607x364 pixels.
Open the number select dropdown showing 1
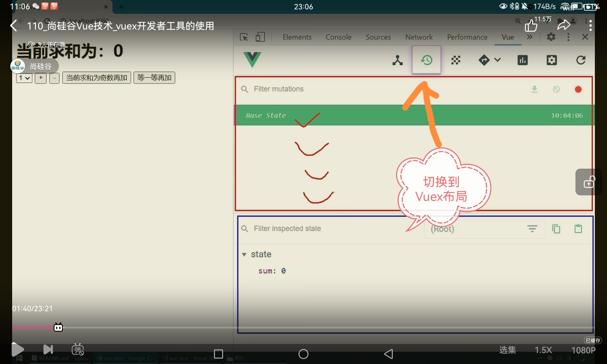(x=24, y=78)
